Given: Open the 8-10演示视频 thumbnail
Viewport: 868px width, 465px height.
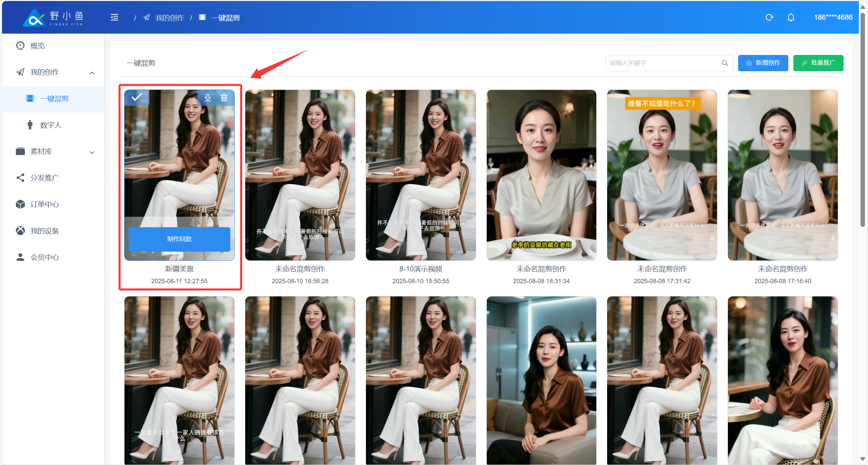Looking at the screenshot, I should coord(420,175).
